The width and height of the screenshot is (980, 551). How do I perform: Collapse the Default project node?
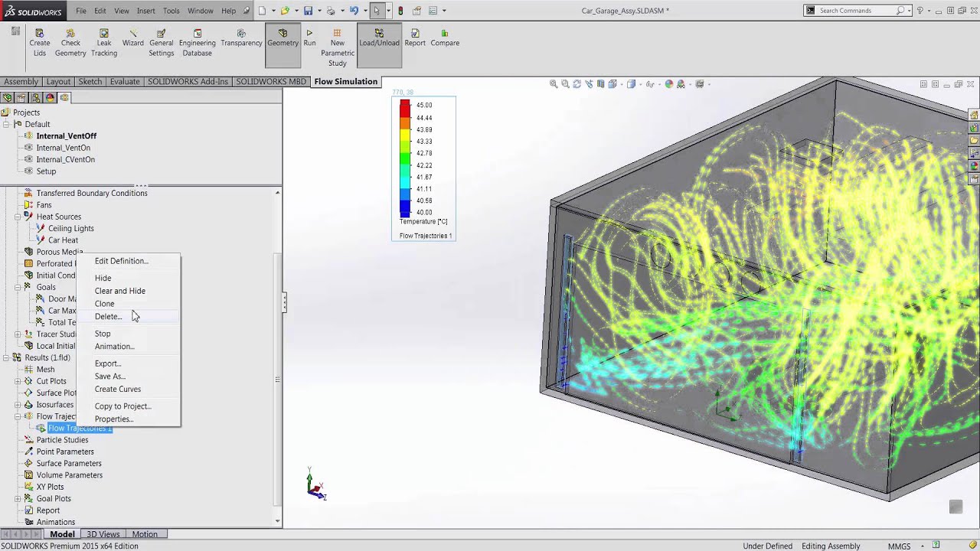7,124
